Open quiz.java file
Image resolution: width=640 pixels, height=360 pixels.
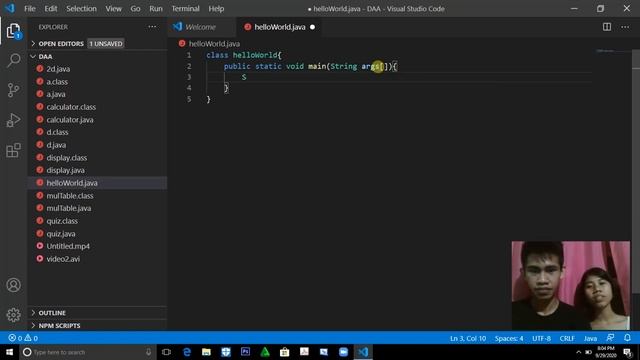tap(97, 233)
